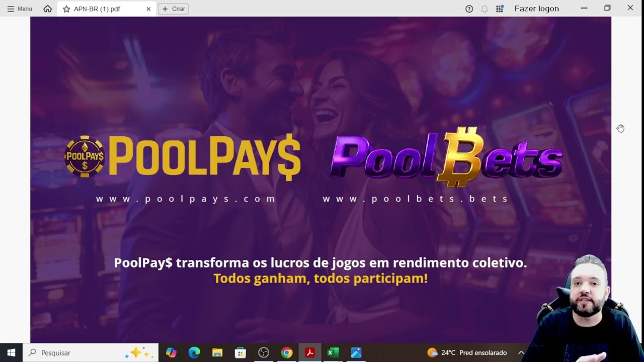Open Microsoft Store from the taskbar

[x=240, y=352]
